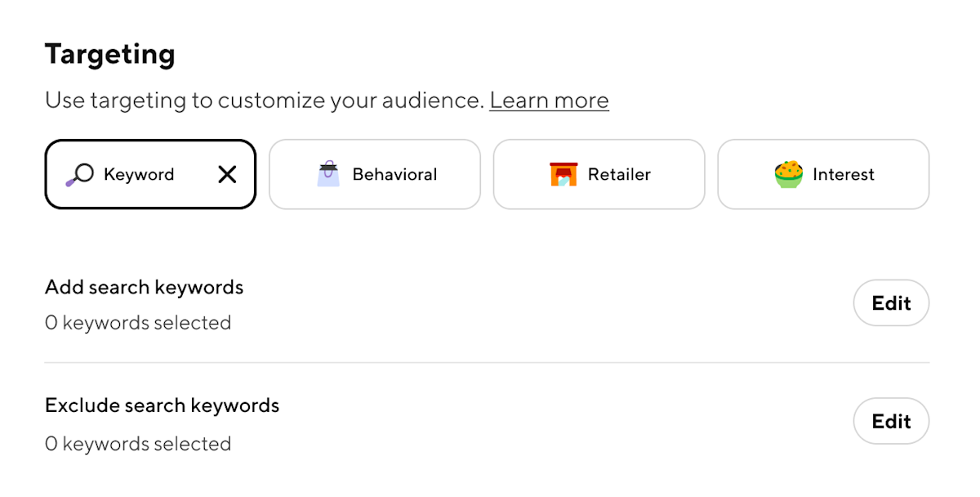Edit the excluded search keywords
Viewport: 980px width, 497px height.
890,421
